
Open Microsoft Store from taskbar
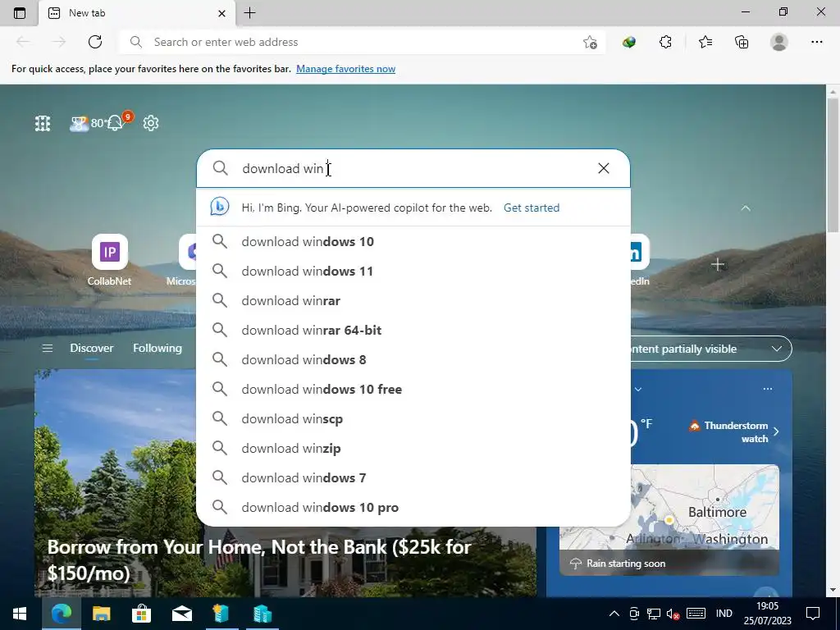(141, 614)
